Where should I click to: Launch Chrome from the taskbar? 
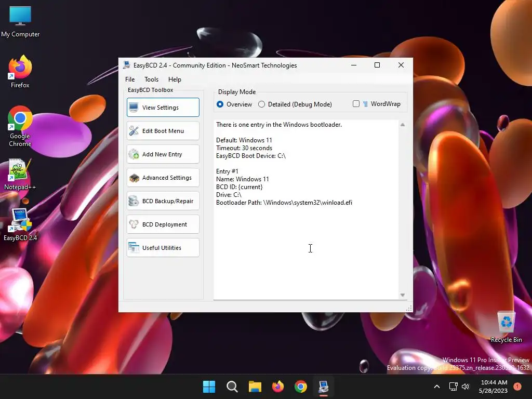[301, 387]
